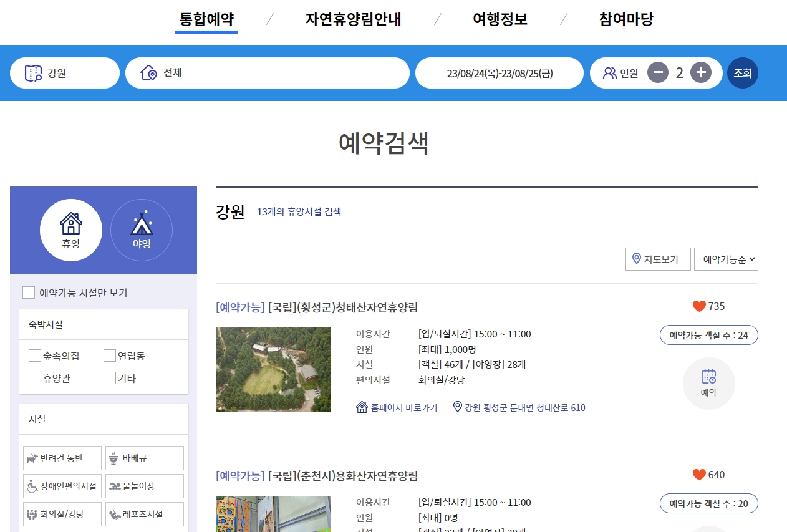Click the 조회 search button

click(x=742, y=72)
